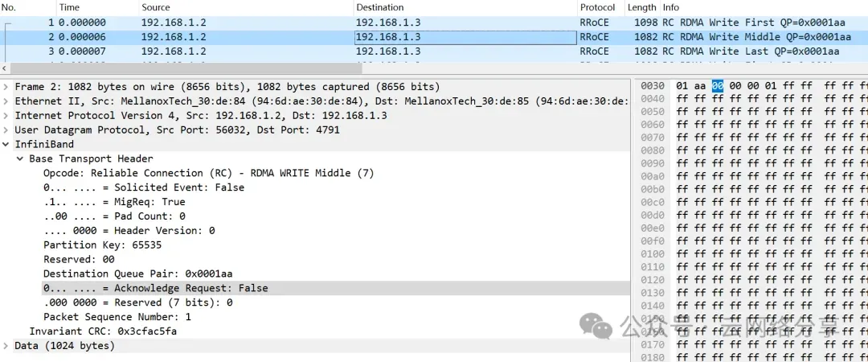
Task: Expand Internet Protocol Version 4 details
Action: coord(6,116)
